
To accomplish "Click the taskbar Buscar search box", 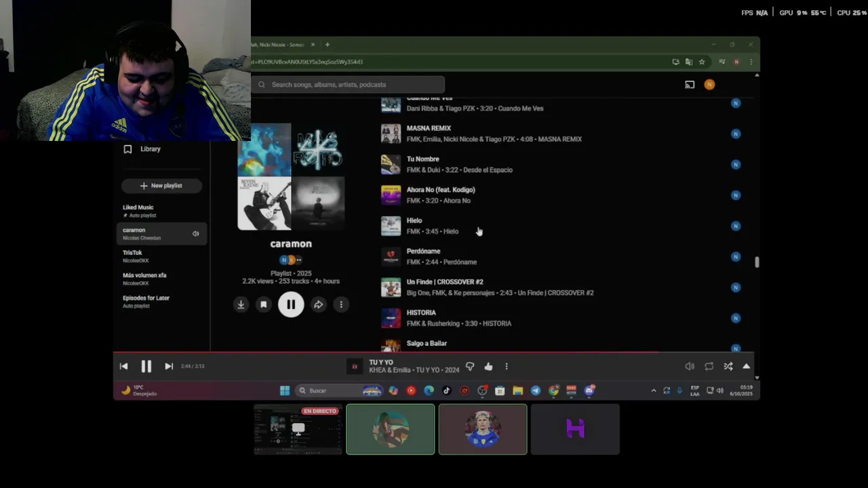I will (x=339, y=390).
